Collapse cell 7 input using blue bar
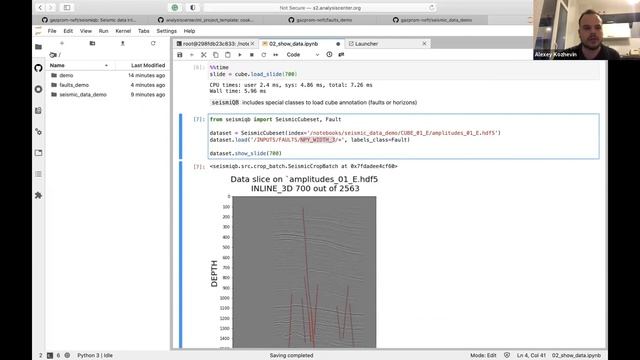Image resolution: width=640 pixels, height=360 pixels. tap(181, 136)
